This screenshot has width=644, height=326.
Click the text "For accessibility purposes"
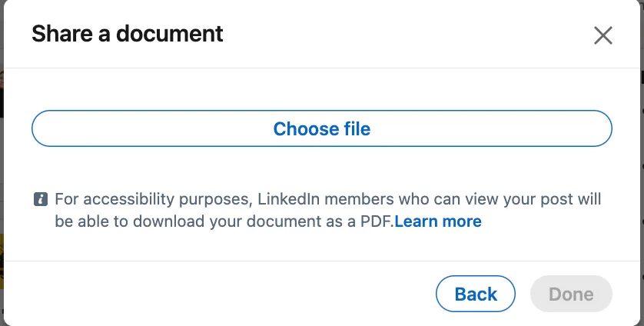point(152,199)
